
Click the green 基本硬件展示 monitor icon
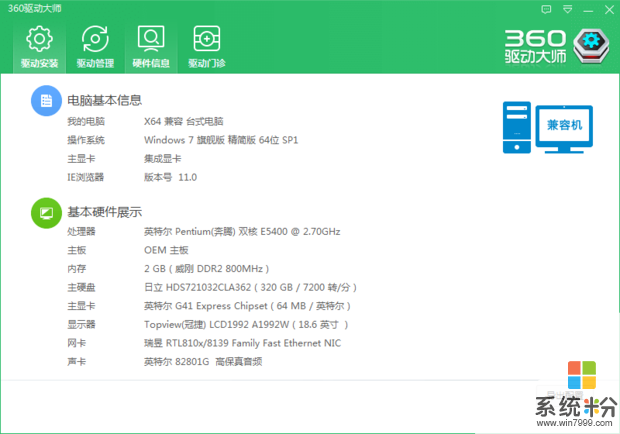click(45, 212)
